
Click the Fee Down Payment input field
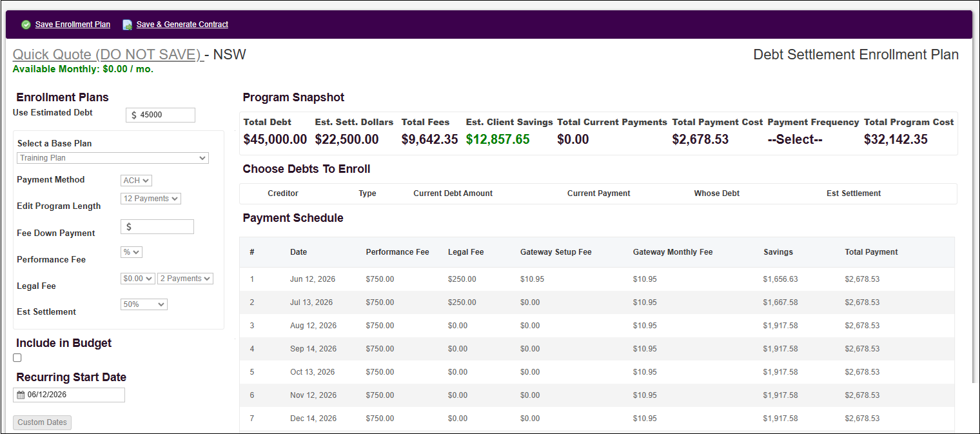coord(157,226)
